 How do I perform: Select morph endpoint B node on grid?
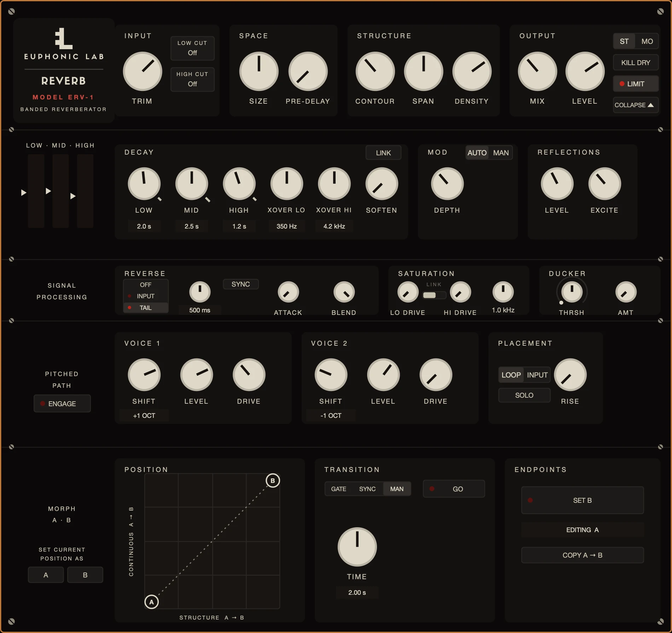tap(273, 480)
